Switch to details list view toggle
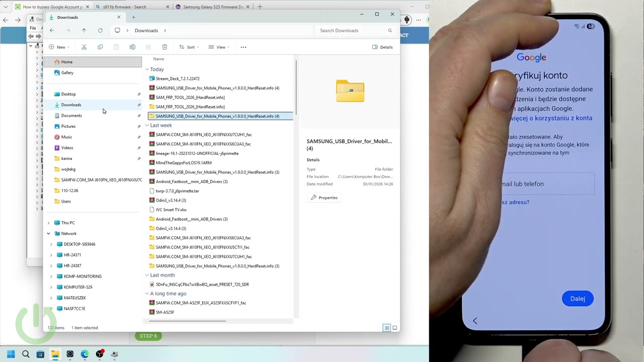The width and height of the screenshot is (644, 362). coord(386,328)
